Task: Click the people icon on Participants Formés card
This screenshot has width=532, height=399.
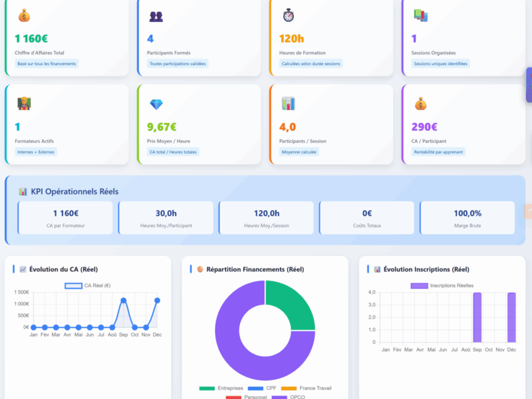Action: [156, 16]
